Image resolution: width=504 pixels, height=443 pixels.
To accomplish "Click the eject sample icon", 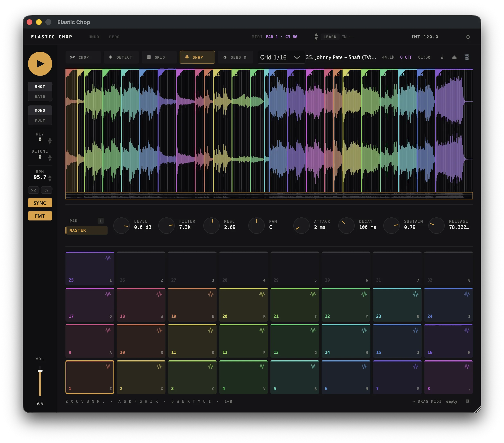I will pos(454,57).
